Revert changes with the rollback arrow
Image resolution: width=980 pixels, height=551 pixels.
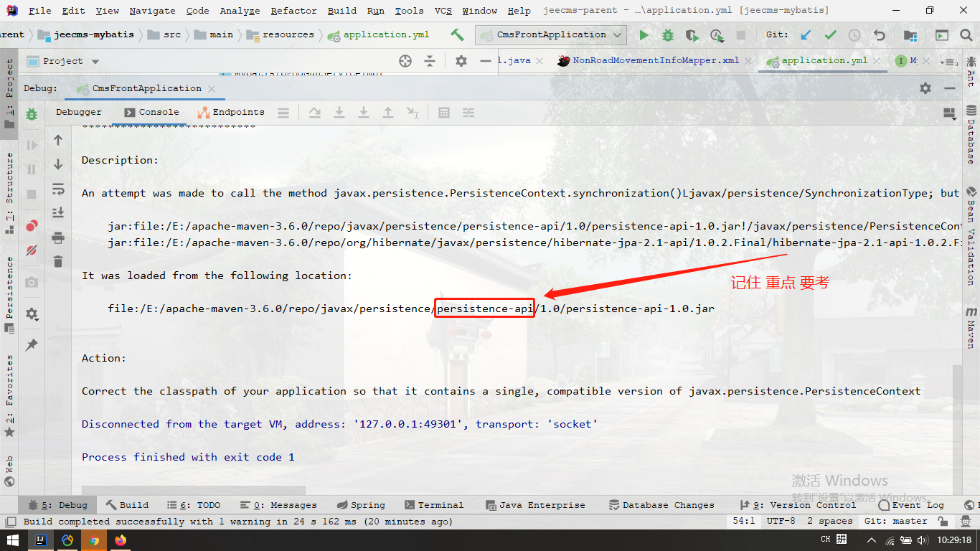pyautogui.click(x=879, y=34)
